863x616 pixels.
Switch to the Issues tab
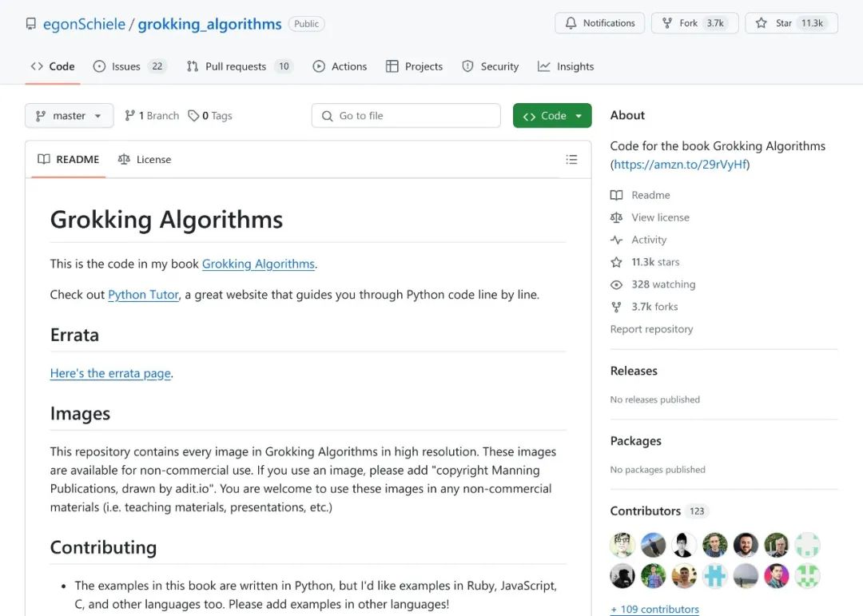[x=129, y=66]
